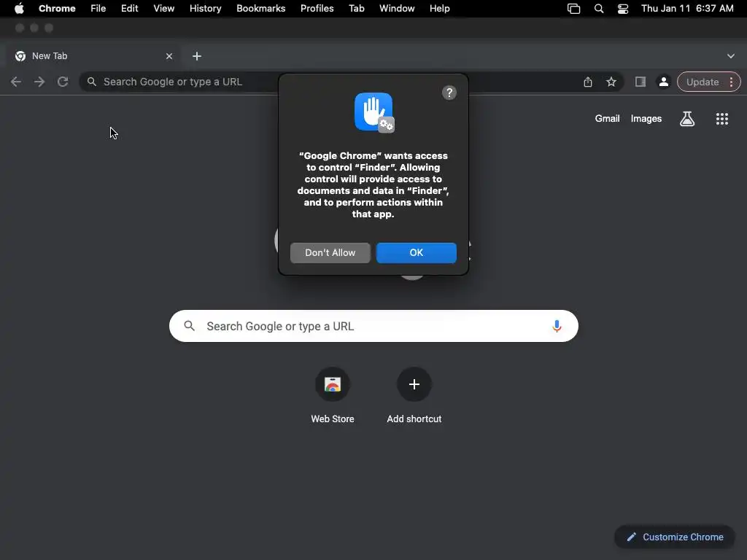The image size is (747, 560).
Task: Open the Profiles menu
Action: [317, 9]
